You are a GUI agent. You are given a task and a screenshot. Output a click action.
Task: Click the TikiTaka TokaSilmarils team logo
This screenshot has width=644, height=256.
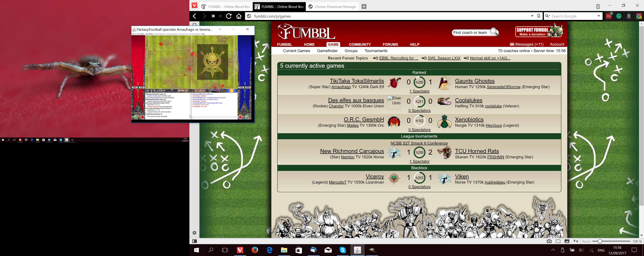point(394,83)
